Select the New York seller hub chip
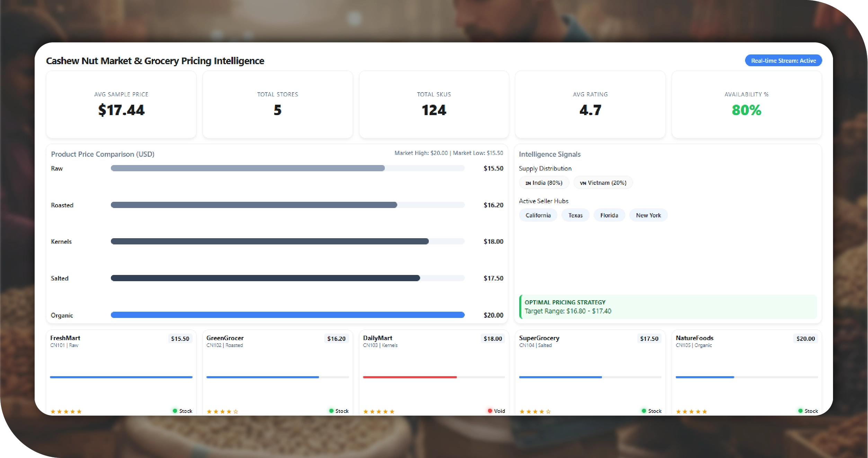The height and width of the screenshot is (458, 868). 648,215
